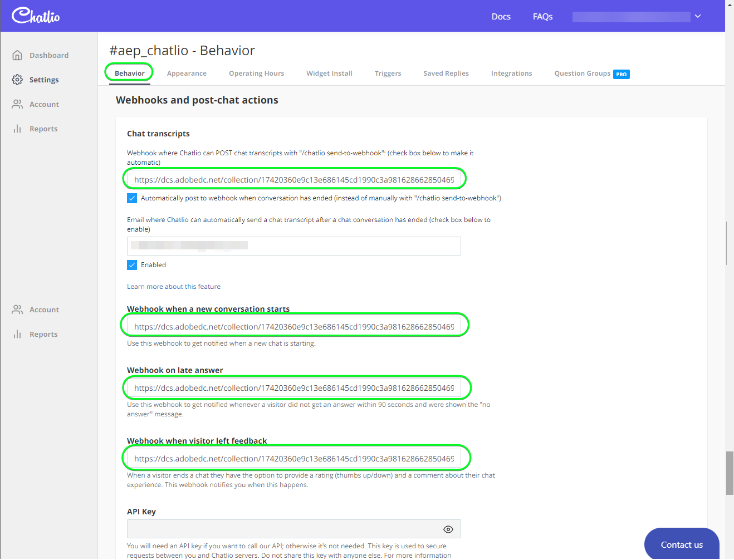734x560 pixels.
Task: Click the "Chat transcripts" heading
Action: [158, 134]
